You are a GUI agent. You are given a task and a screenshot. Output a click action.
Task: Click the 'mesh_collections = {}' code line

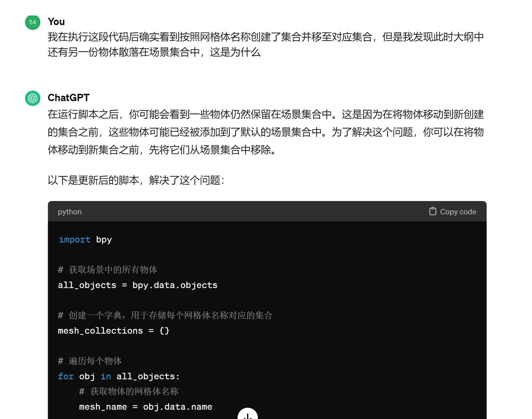click(x=114, y=331)
